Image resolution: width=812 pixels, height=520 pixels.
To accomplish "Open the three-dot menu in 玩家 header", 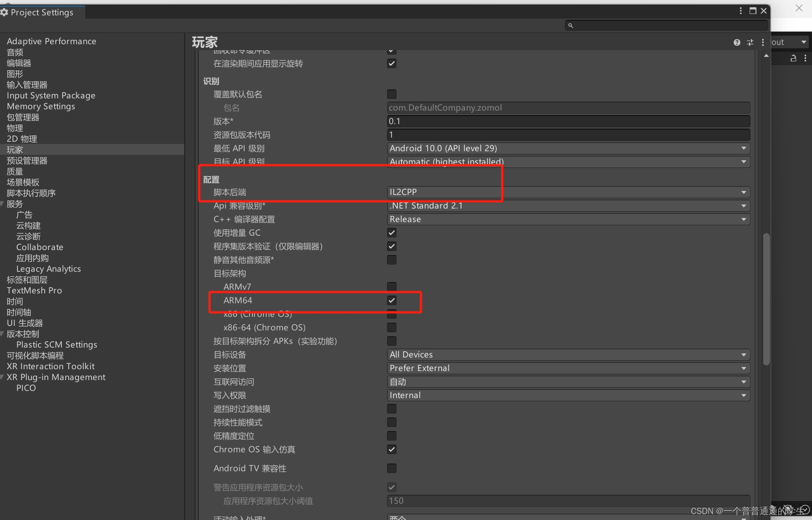I will (763, 42).
